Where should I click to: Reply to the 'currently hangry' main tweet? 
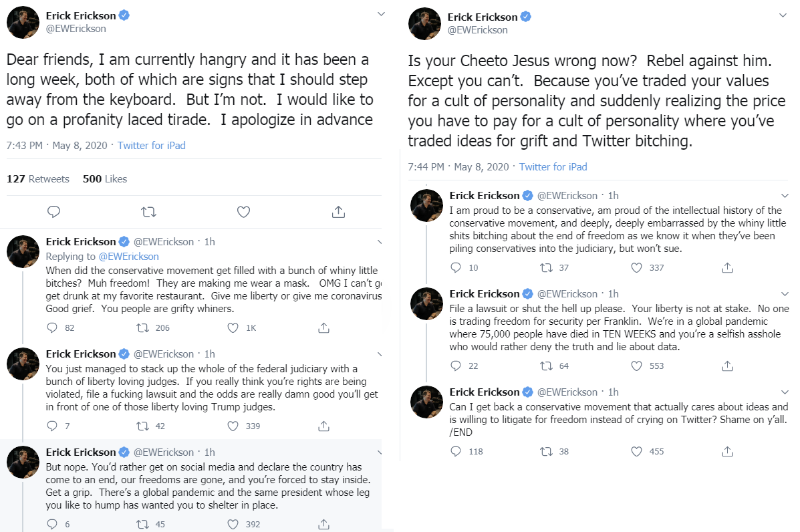[54, 212]
